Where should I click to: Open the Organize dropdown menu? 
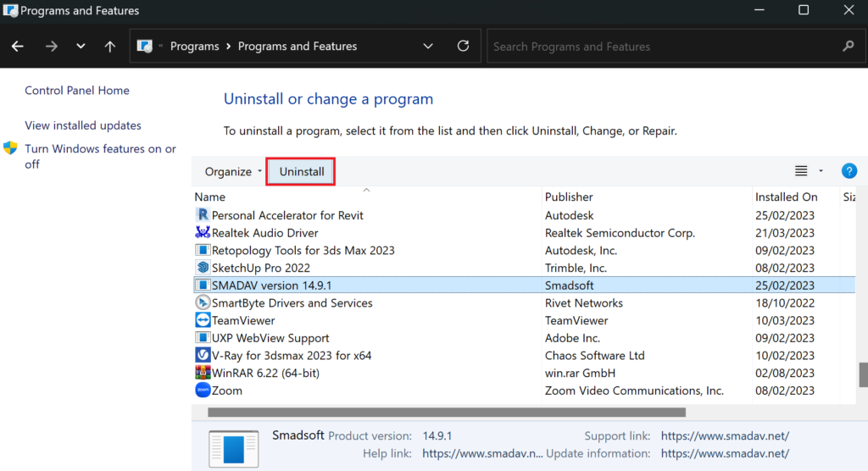233,172
